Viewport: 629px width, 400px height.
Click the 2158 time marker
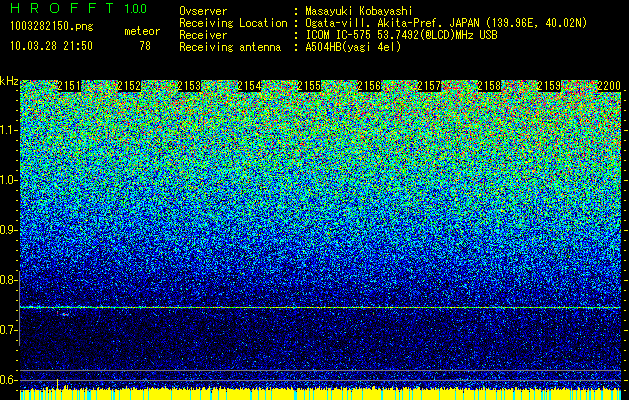pyautogui.click(x=489, y=86)
